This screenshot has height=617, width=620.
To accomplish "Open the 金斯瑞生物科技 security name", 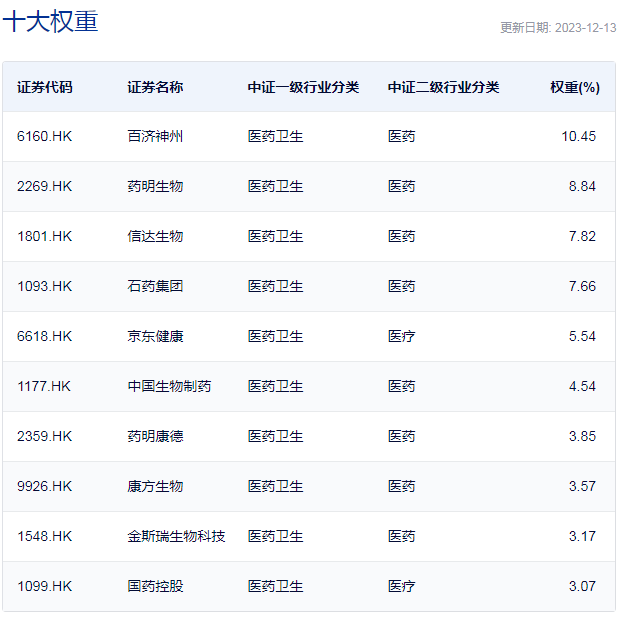I will (176, 536).
